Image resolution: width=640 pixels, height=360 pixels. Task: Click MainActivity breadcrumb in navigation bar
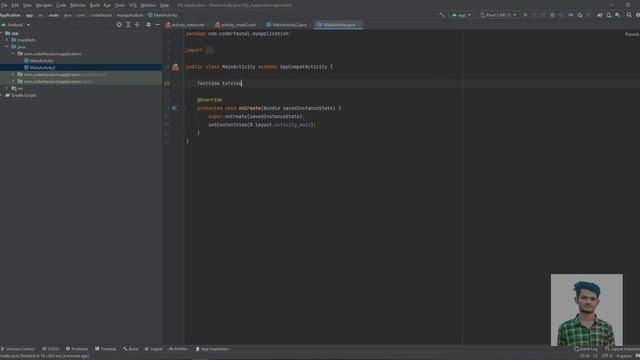162,15
